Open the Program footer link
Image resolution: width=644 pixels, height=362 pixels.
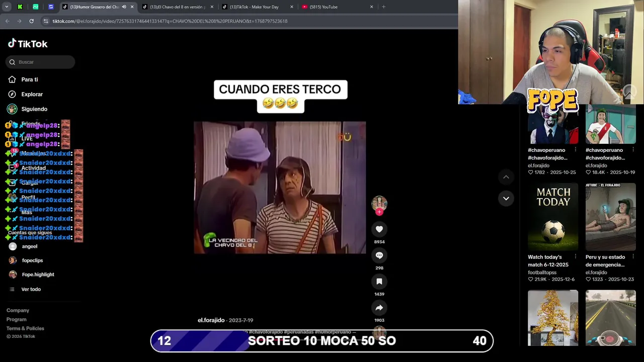click(x=16, y=319)
